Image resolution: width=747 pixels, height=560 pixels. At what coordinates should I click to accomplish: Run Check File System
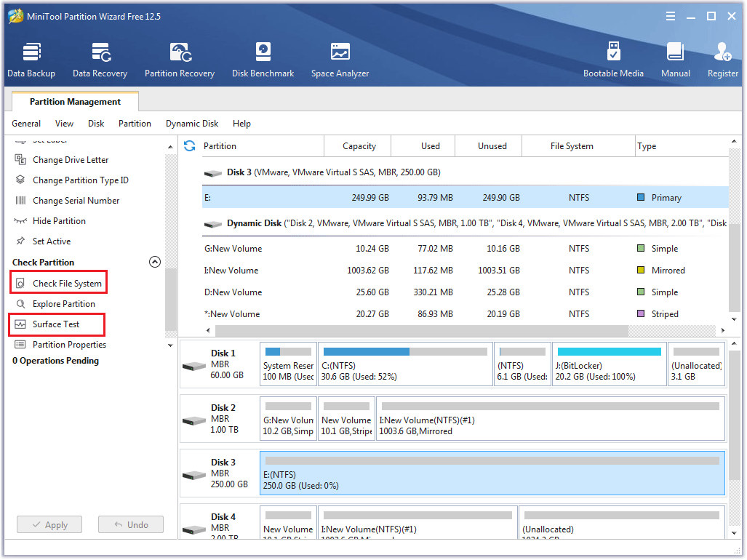click(x=59, y=284)
